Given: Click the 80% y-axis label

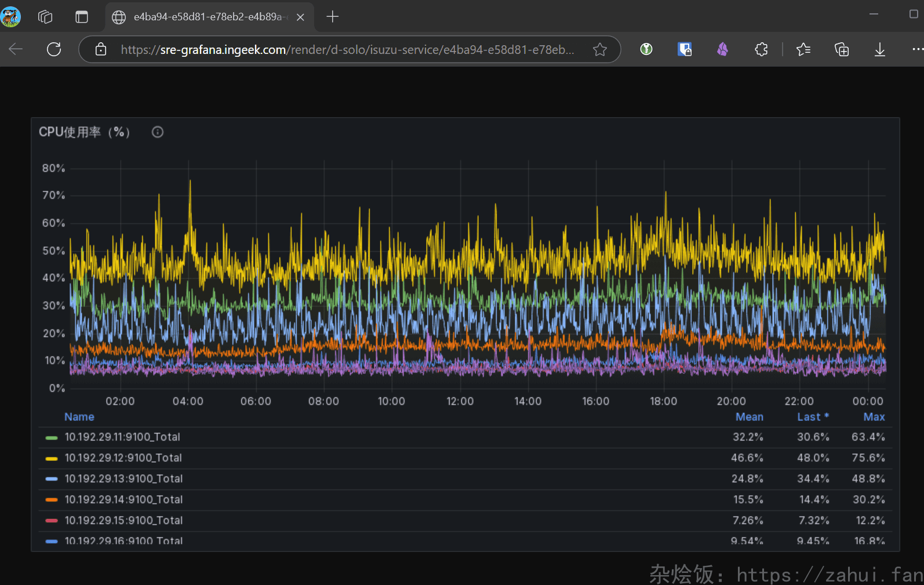Looking at the screenshot, I should 53,168.
